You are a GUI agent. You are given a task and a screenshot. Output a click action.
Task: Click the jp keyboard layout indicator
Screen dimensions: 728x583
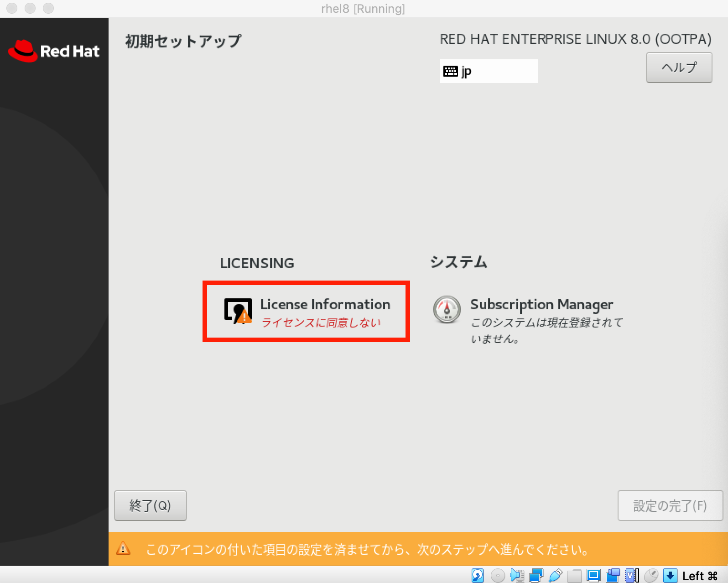coord(489,71)
